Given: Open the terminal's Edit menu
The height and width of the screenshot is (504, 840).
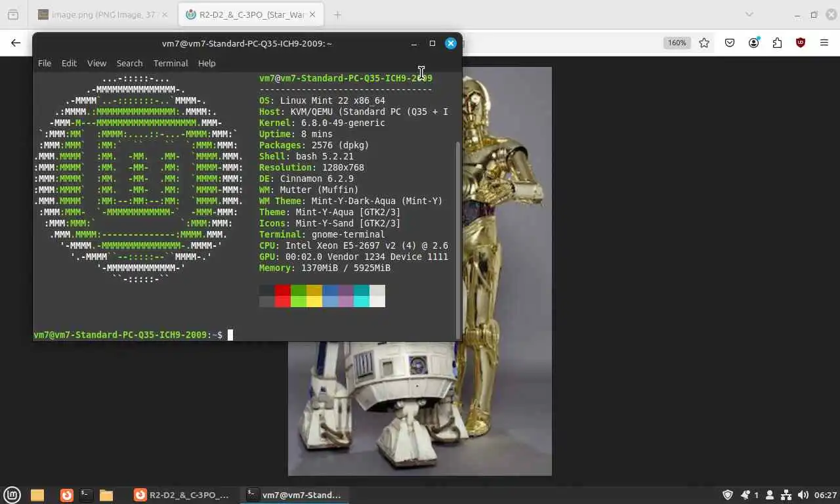Looking at the screenshot, I should tap(69, 63).
